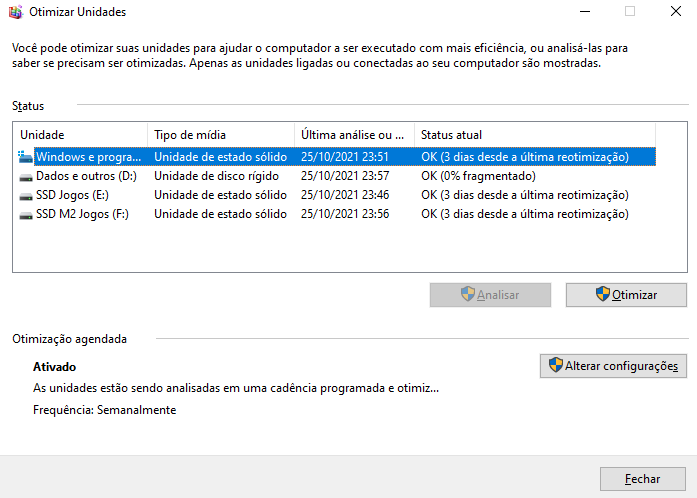This screenshot has height=498, width=697.
Task: Click the status cell for SSD Jogos (E:)
Action: [525, 195]
